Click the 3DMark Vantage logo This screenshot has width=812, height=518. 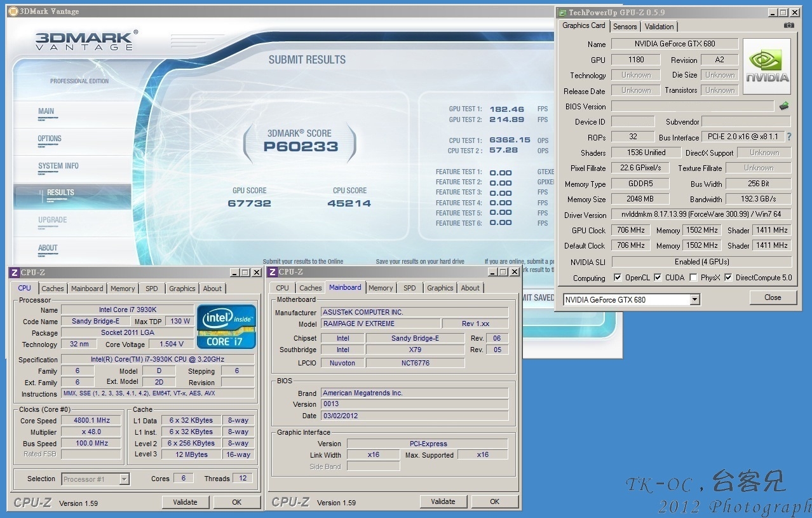tap(84, 41)
